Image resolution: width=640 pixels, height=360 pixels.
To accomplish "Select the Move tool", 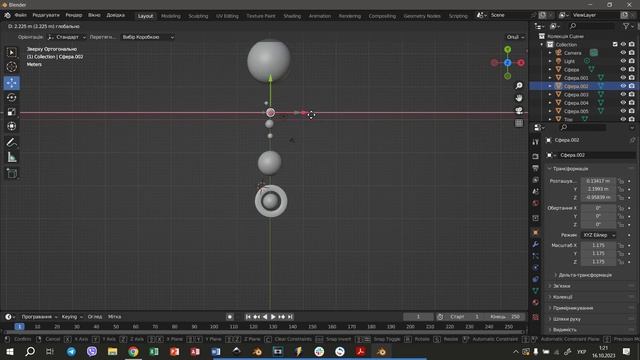I will (x=11, y=83).
